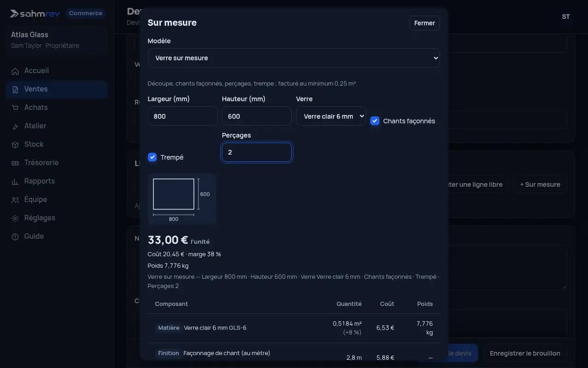This screenshot has width=588, height=368.
Task: Click the Atelier tool icon
Action: [x=15, y=126]
